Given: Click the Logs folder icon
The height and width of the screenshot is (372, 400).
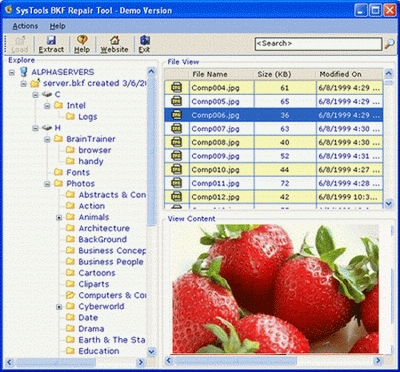Looking at the screenshot, I should [70, 116].
